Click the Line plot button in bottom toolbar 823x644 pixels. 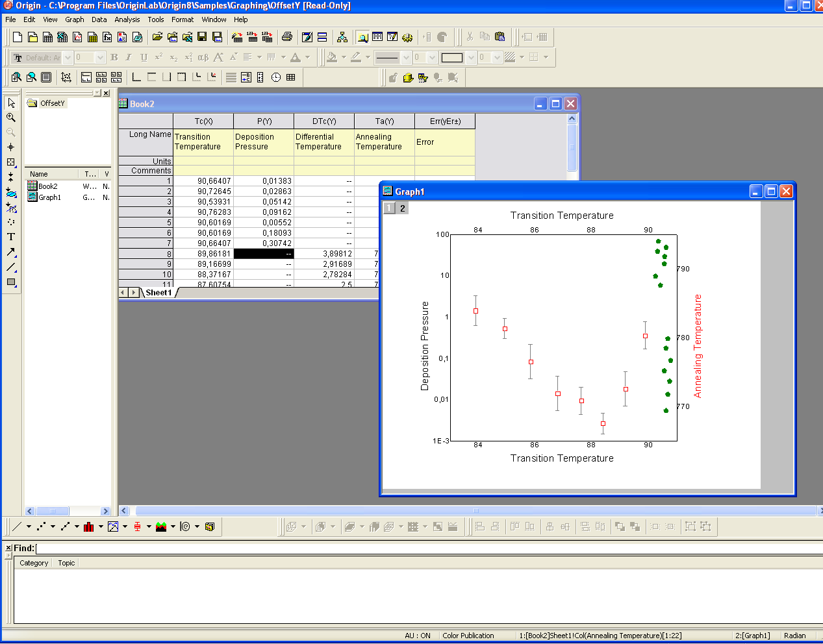click(x=18, y=526)
